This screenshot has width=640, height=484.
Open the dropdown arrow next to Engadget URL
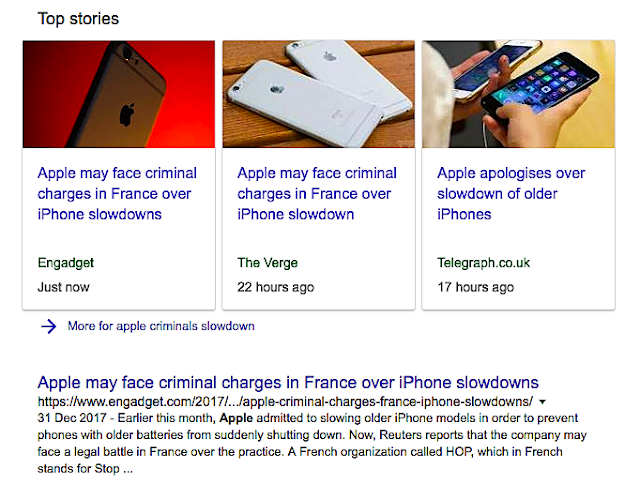[543, 401]
